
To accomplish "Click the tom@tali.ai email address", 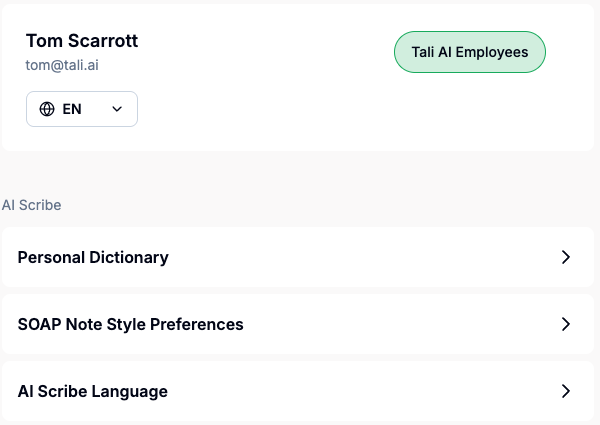I will (x=62, y=65).
